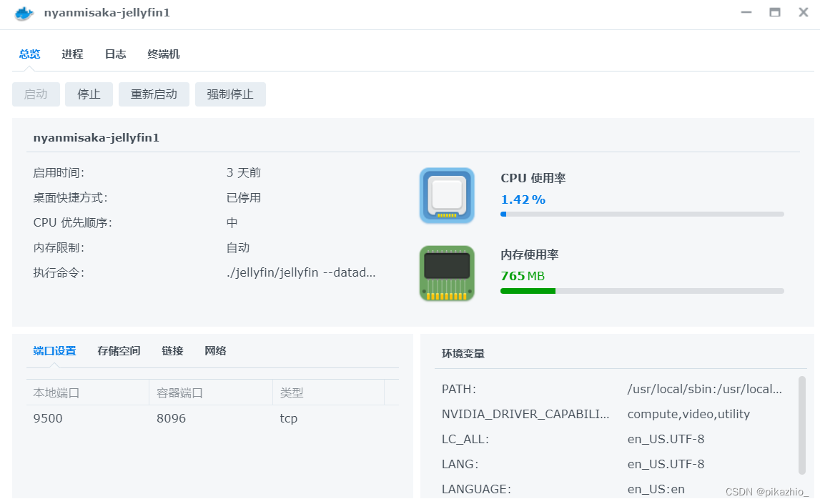The width and height of the screenshot is (820, 504).
Task: Open the 进程 processes tab
Action: coord(72,54)
